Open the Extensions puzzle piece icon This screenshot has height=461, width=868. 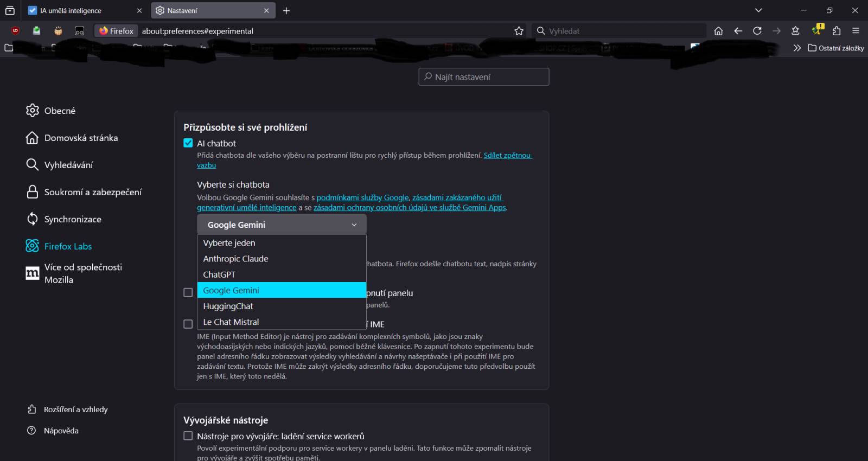(836, 31)
